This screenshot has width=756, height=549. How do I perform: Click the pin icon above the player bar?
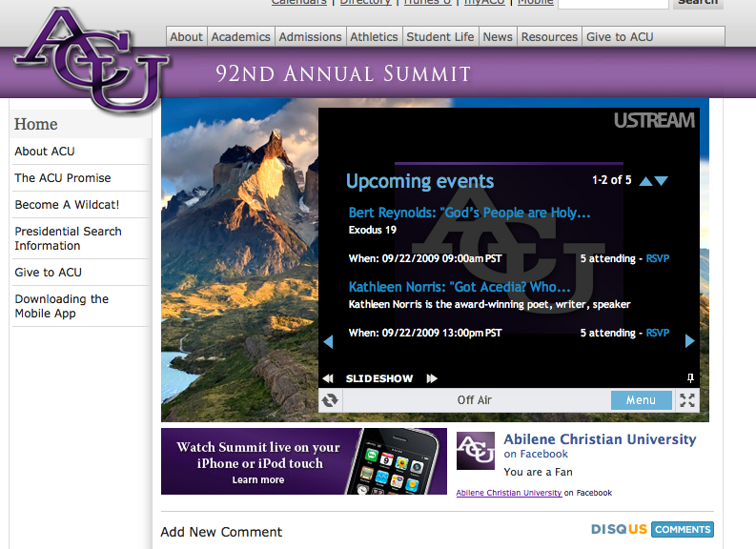coord(690,378)
